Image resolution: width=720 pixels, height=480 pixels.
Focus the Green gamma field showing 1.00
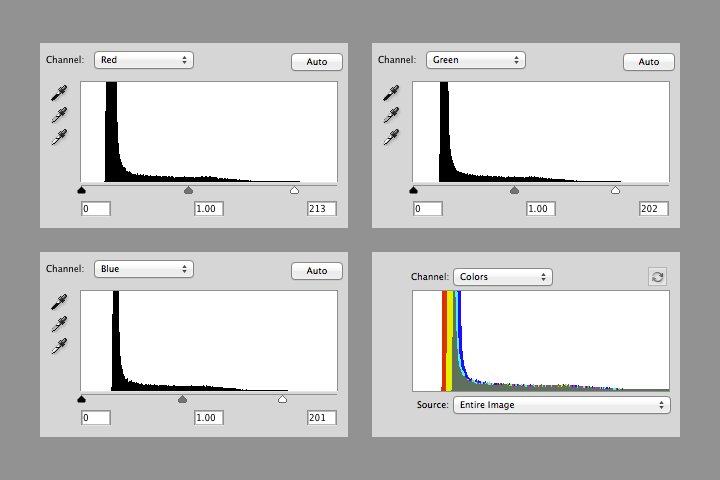541,209
